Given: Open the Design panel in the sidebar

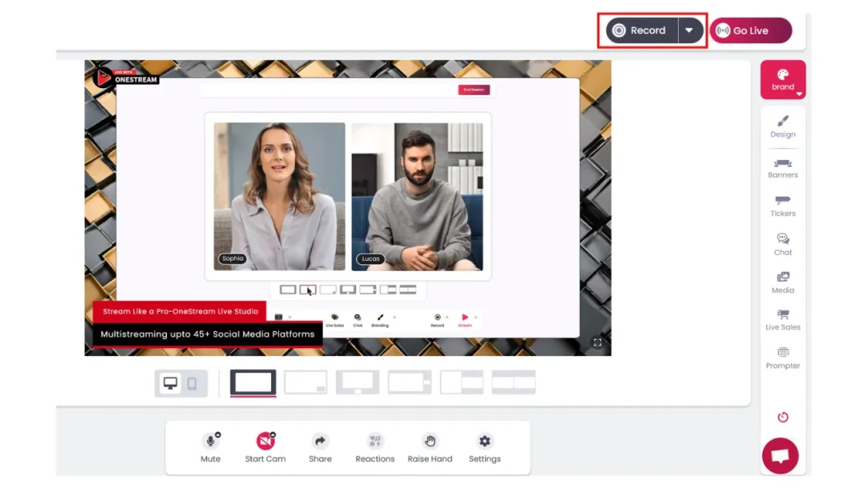Looking at the screenshot, I should click(782, 128).
